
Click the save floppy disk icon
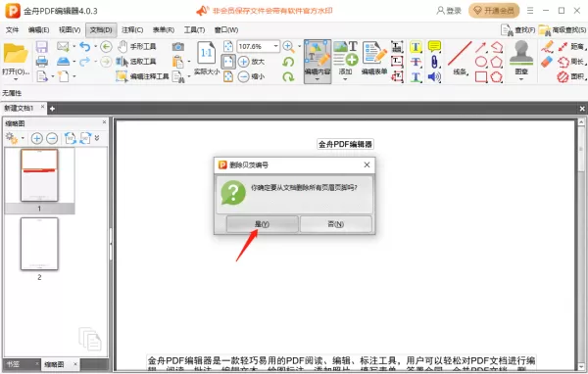pos(41,47)
